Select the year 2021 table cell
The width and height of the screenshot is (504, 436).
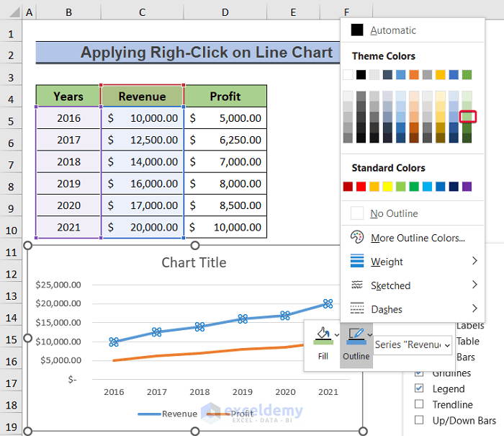(x=68, y=227)
